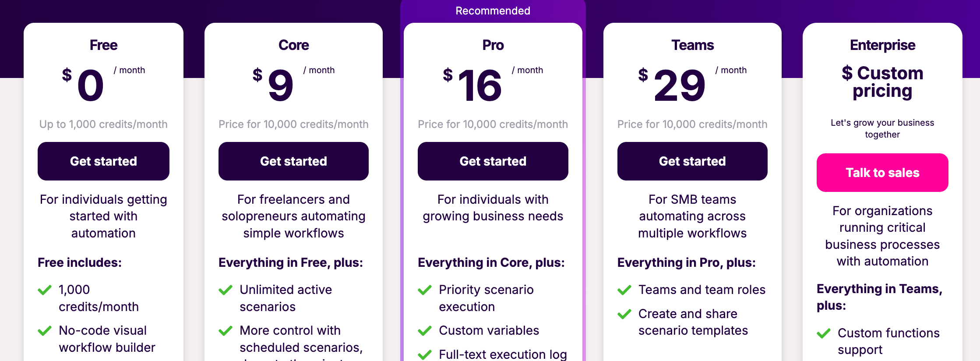The image size is (980, 361).
Task: Click the Teams $29 per month price
Action: click(x=692, y=84)
